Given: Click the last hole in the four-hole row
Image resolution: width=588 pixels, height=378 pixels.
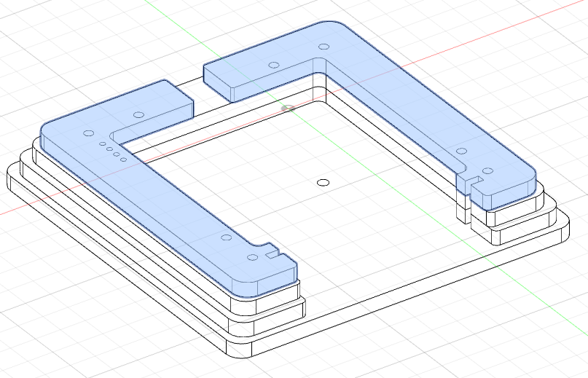Looking at the screenshot, I should (124, 159).
